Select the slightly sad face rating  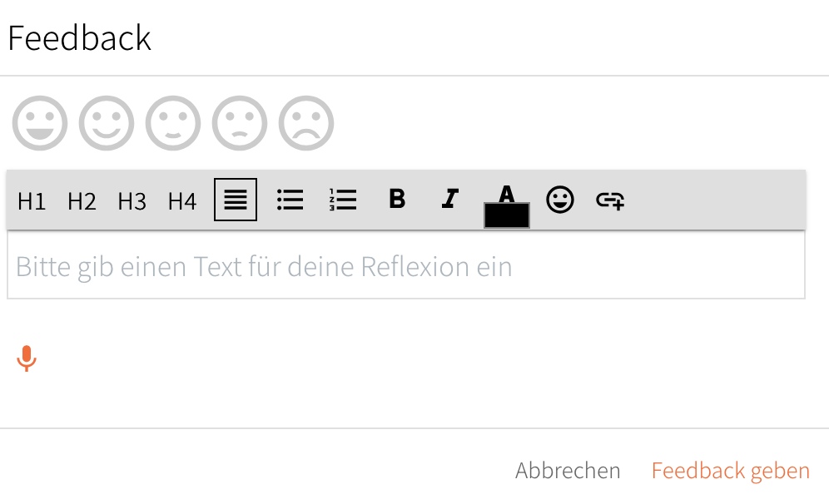pos(240,123)
